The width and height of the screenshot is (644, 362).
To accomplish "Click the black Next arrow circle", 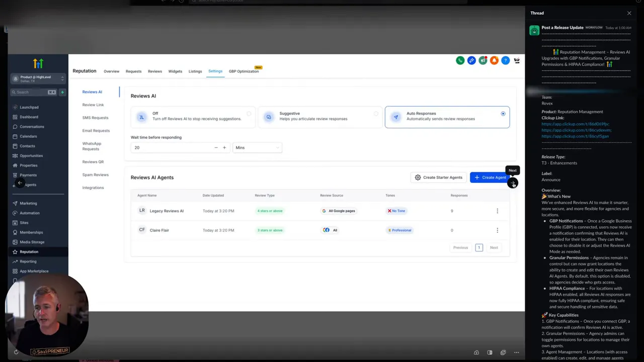I will pyautogui.click(x=513, y=183).
